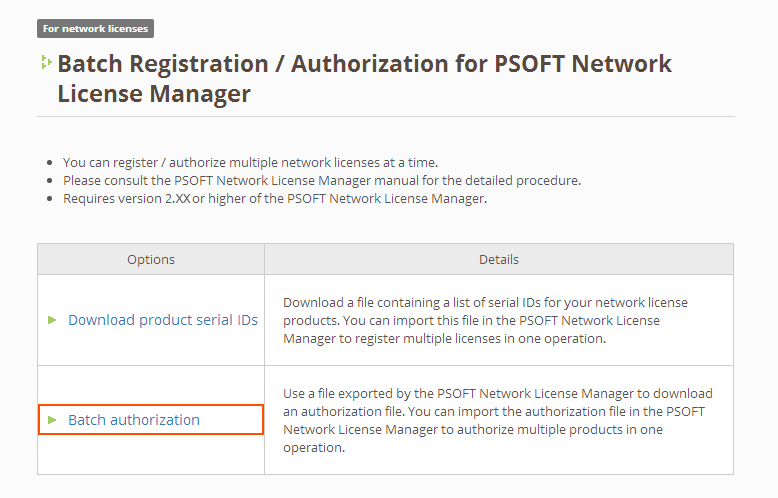Click the '2.XX' version number text
This screenshot has width=778, height=498.
pyautogui.click(x=178, y=198)
